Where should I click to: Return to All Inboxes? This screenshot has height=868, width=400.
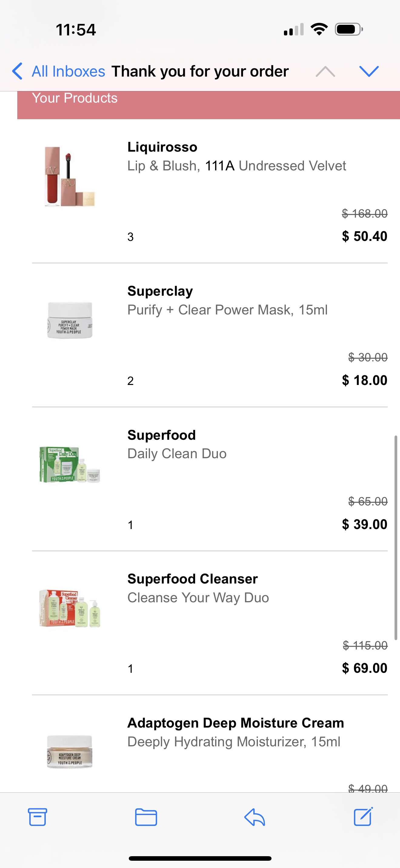[x=68, y=71]
